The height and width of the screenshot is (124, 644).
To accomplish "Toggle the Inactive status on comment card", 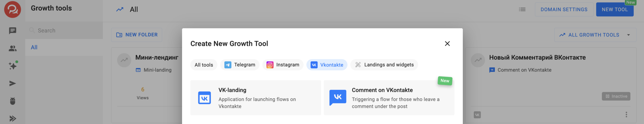I will pyautogui.click(x=616, y=96).
